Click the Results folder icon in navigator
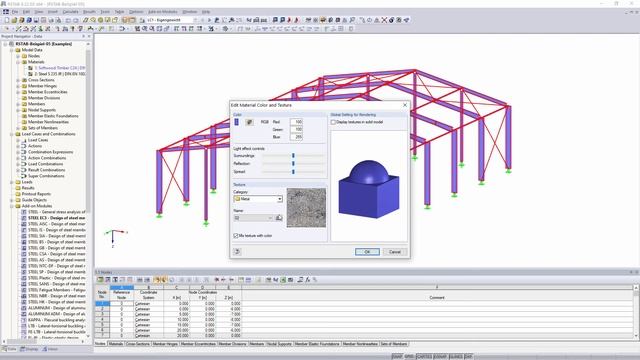The image size is (640, 360). (x=18, y=188)
